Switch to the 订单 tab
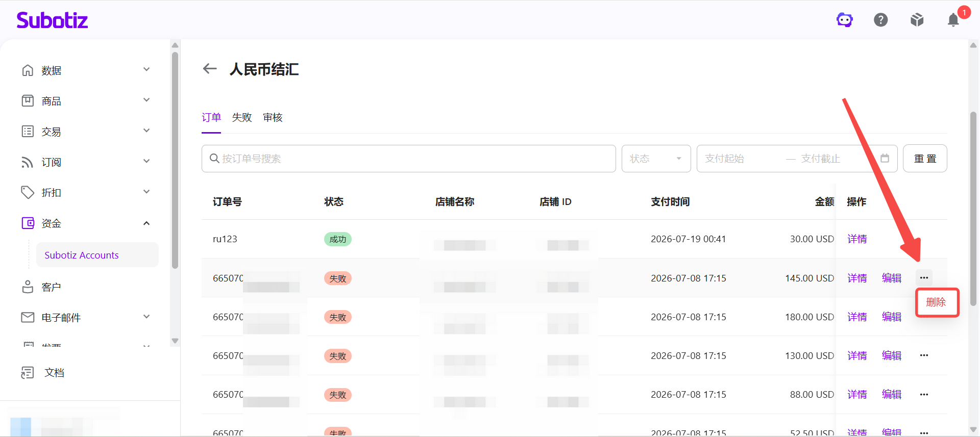This screenshot has width=980, height=437. (x=211, y=117)
